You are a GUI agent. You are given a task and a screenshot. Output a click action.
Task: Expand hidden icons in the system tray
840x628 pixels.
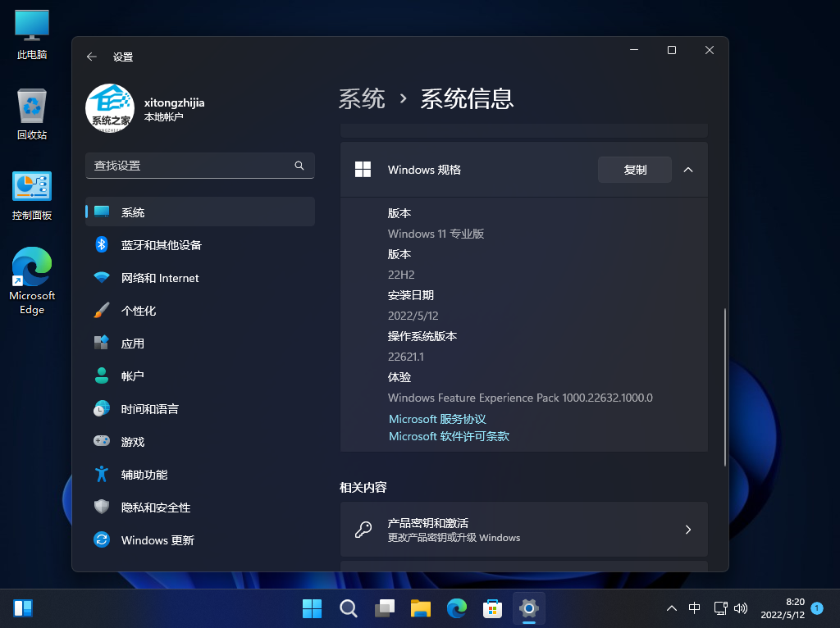tap(671, 608)
